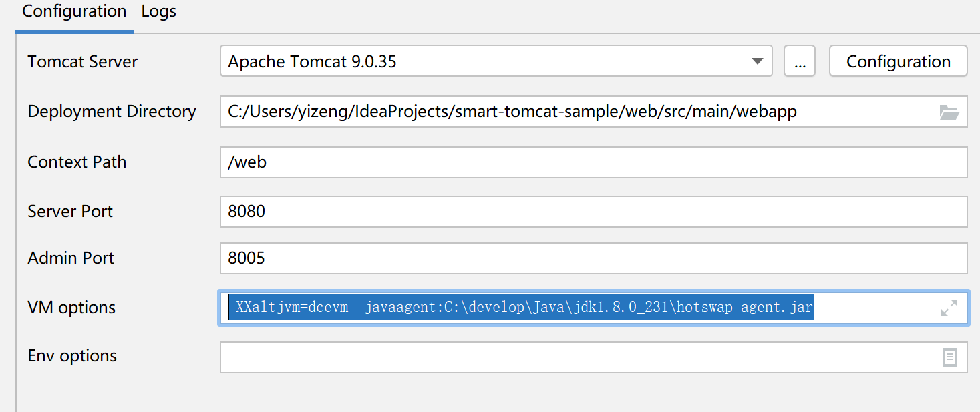Click the Admin Port field showing 8005

coord(468,258)
